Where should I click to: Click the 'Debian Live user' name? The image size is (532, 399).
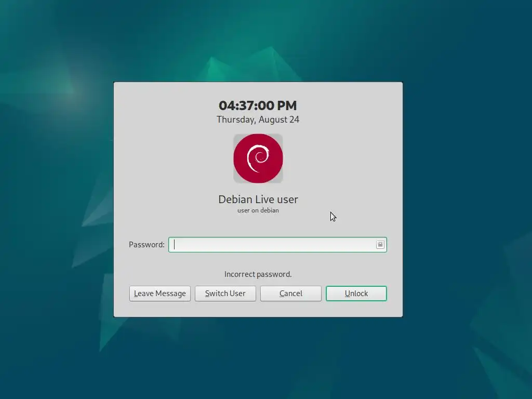point(258,199)
